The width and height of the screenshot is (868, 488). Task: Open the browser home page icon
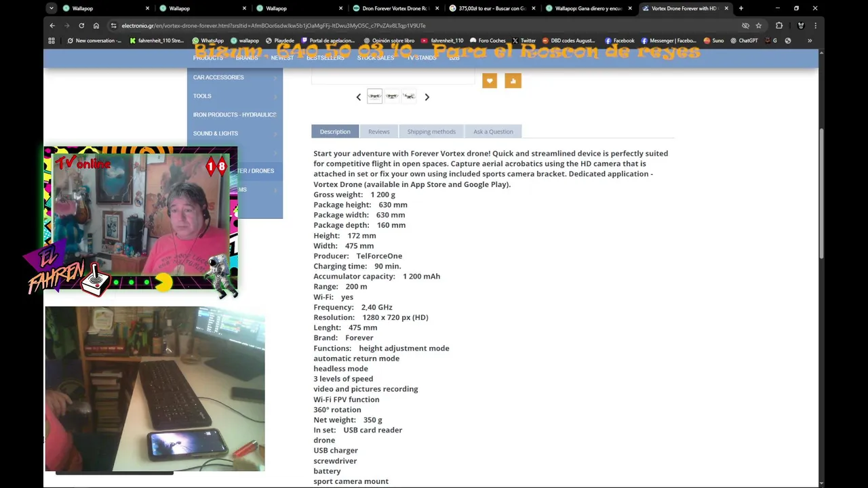point(96,26)
